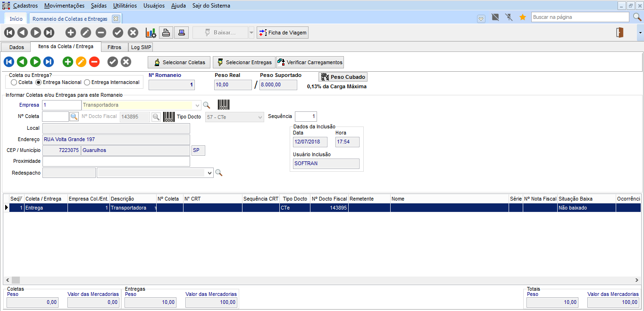Scan barcode icon next to Empresa
Image resolution: width=644 pixels, height=311 pixels.
(x=223, y=105)
